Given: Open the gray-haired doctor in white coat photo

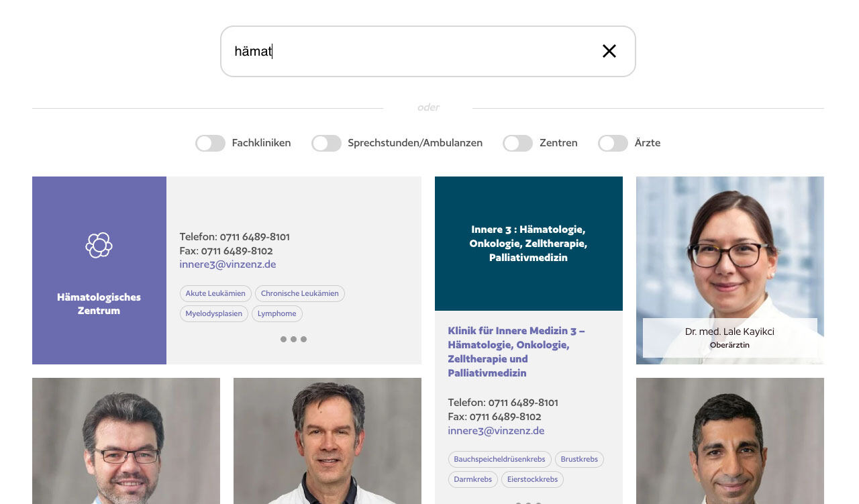Looking at the screenshot, I should click(327, 441).
